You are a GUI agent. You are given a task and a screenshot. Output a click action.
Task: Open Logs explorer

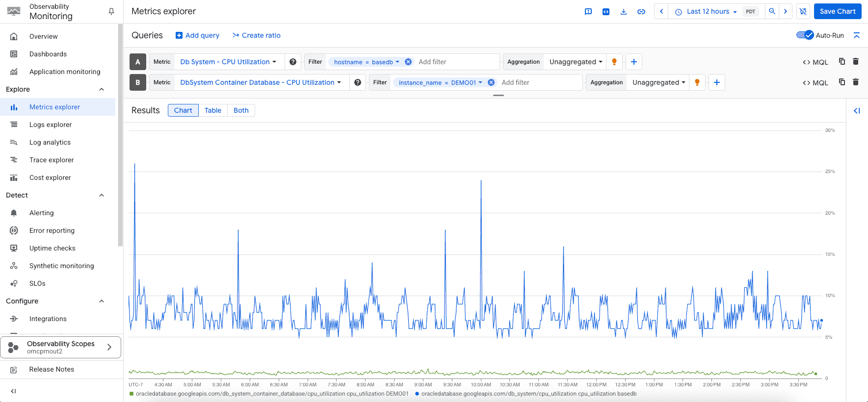coord(51,125)
